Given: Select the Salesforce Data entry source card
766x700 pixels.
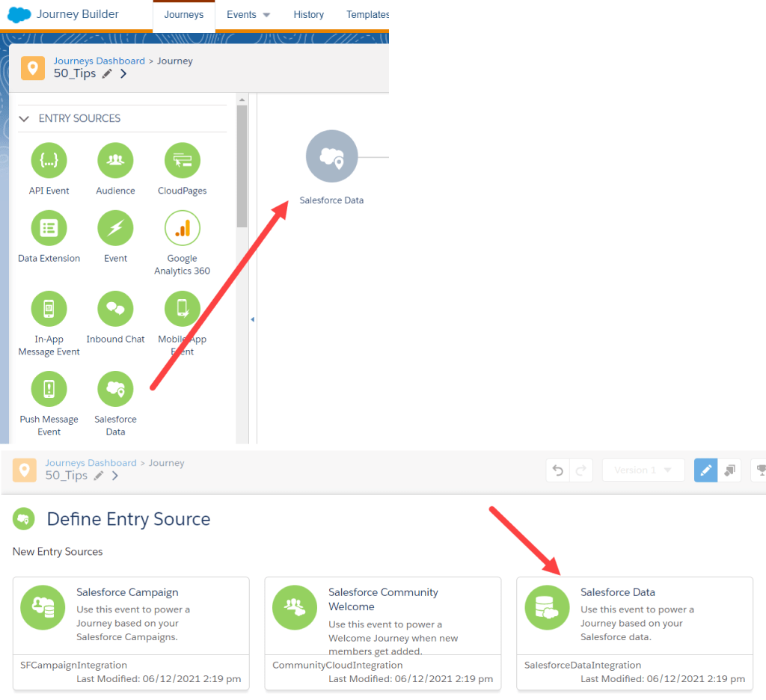Looking at the screenshot, I should point(634,633).
